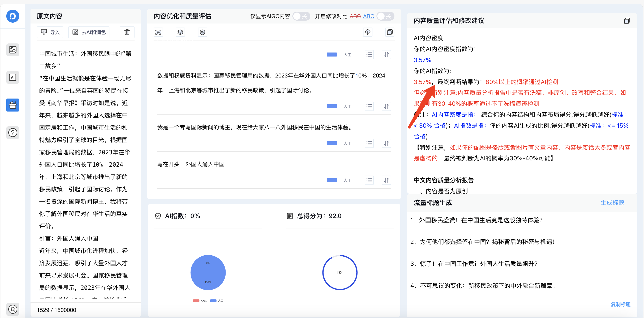Open the image search sidebar icon
Image resolution: width=644 pixels, height=318 pixels.
[13, 50]
